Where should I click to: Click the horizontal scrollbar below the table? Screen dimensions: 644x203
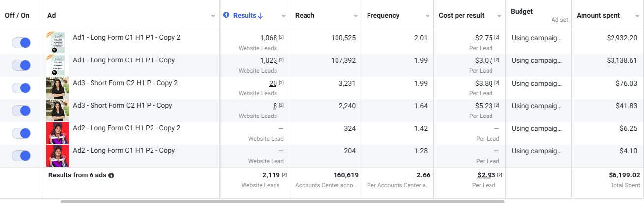click(x=282, y=201)
